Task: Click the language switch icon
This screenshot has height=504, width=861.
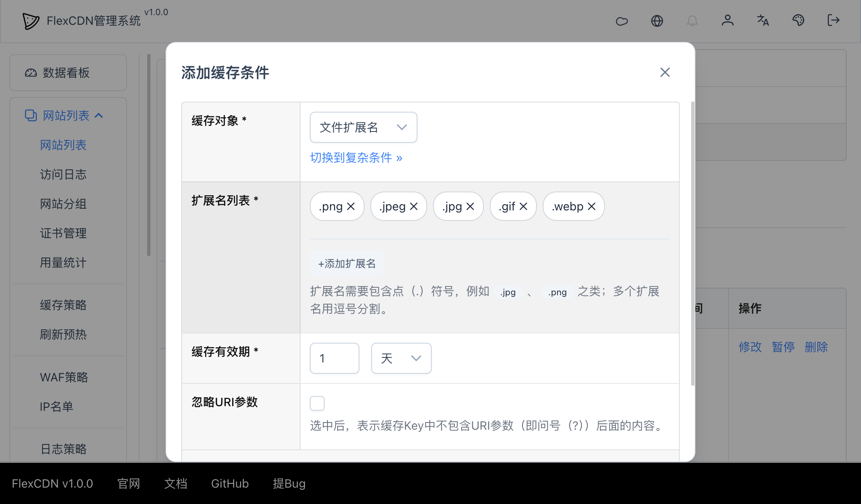Action: click(x=763, y=21)
